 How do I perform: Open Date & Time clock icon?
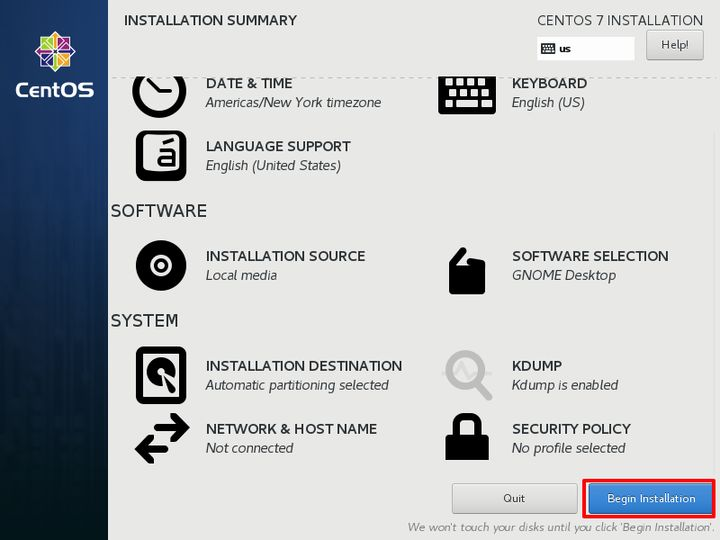click(159, 96)
